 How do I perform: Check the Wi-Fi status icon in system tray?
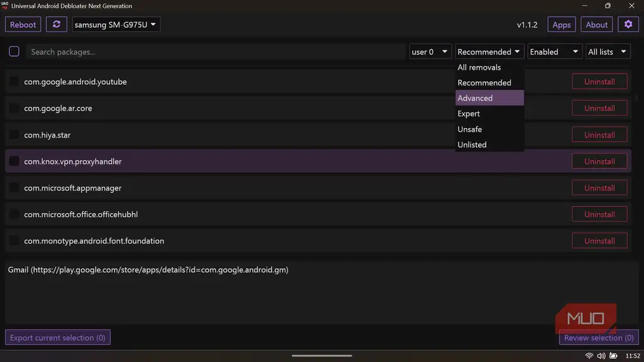tap(589, 356)
